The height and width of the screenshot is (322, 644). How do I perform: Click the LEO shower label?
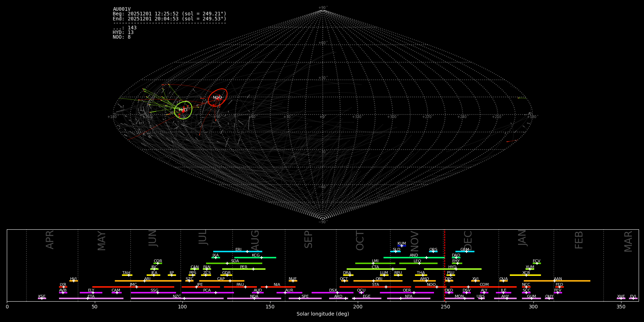click(418, 261)
